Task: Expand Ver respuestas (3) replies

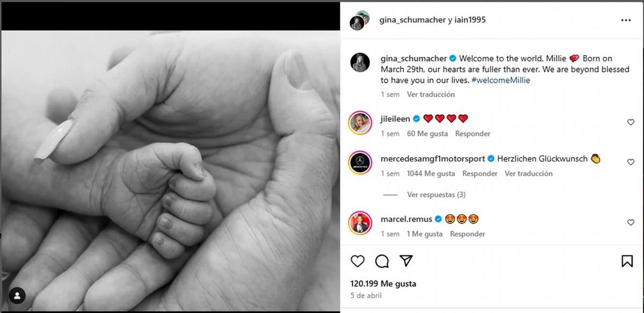Action: tap(436, 195)
